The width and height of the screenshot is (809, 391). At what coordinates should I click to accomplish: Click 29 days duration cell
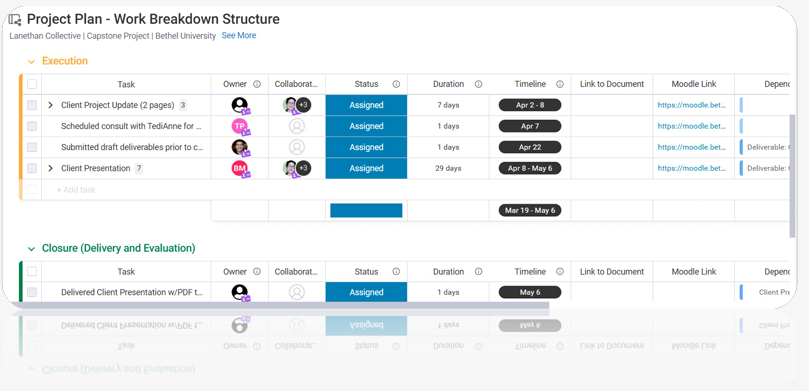coord(448,168)
